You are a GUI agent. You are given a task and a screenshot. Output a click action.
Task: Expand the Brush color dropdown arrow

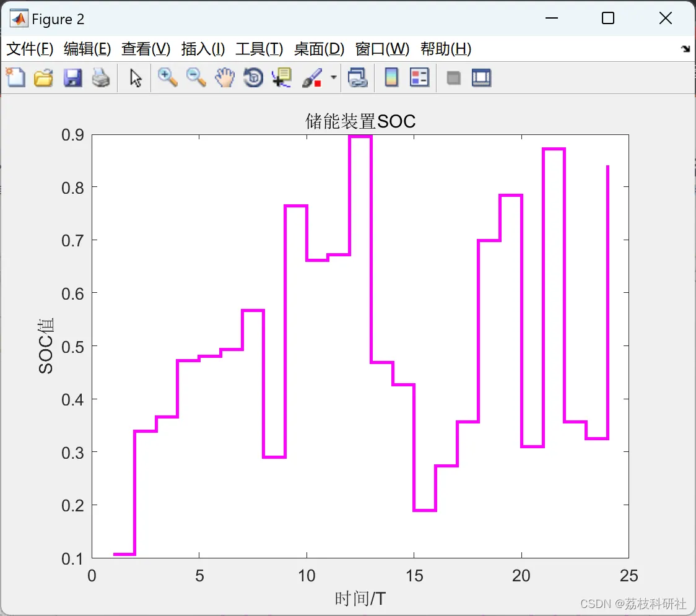(x=334, y=77)
